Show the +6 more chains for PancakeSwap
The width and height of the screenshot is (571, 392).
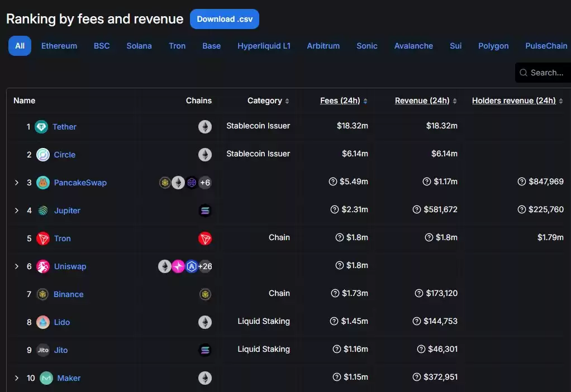(x=205, y=183)
